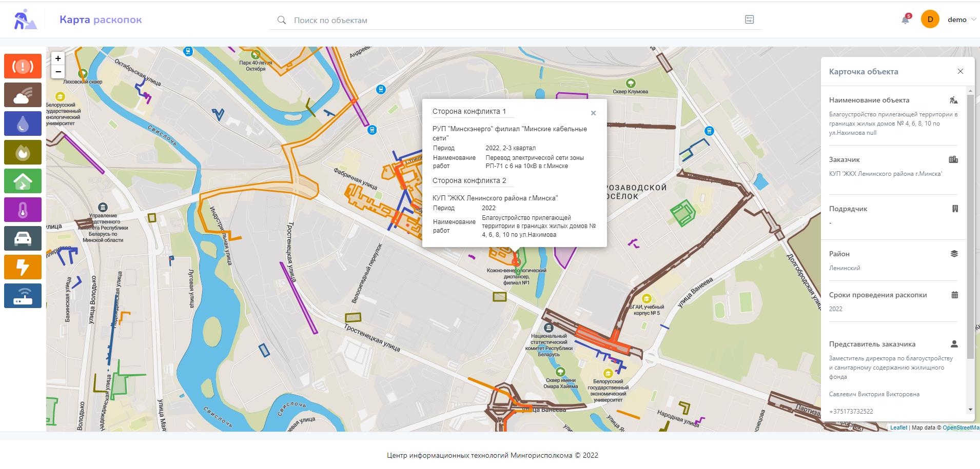Click the search magnifier icon

click(281, 20)
